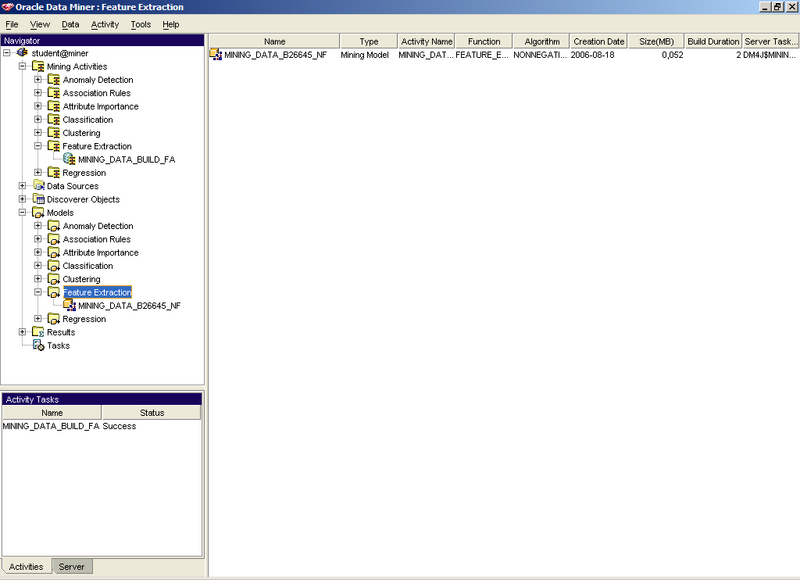
Task: Click Attribute Importance activity folder icon
Action: pos(54,106)
